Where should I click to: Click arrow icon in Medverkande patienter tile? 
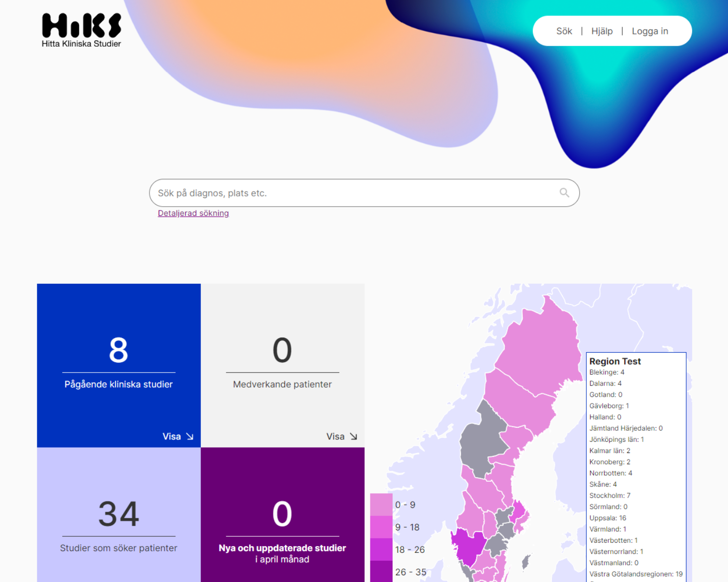coord(353,436)
